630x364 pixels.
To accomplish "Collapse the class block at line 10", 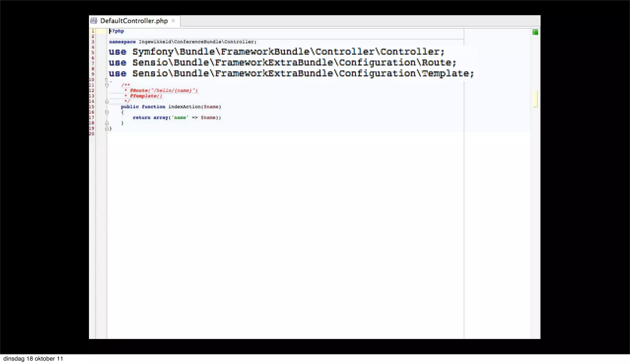I will coord(107,80).
